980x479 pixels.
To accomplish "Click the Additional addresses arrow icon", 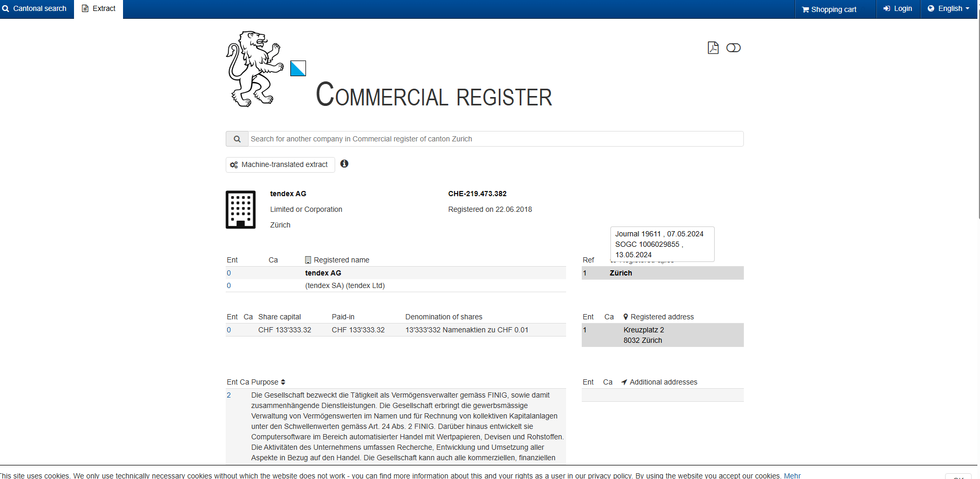I will (x=624, y=382).
